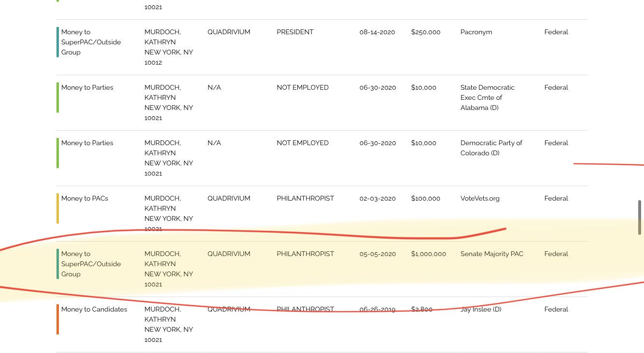644x353 pixels.
Task: Click NOT EMPLOYED in the Alabama row
Action: (303, 87)
